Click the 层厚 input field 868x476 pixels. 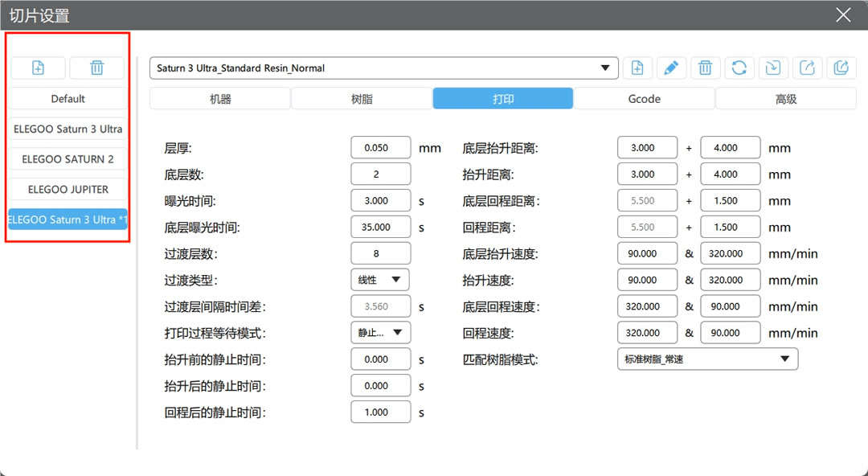381,148
